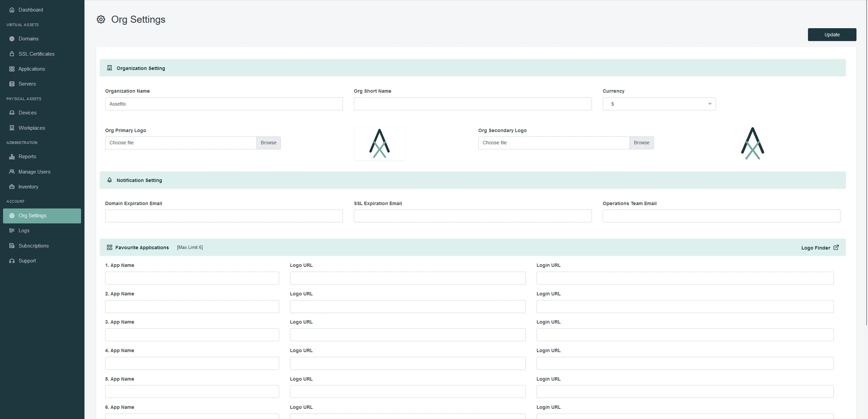The height and width of the screenshot is (419, 868).
Task: Click the "VIRTUAL ASSETS" sidebar heading
Action: point(22,25)
